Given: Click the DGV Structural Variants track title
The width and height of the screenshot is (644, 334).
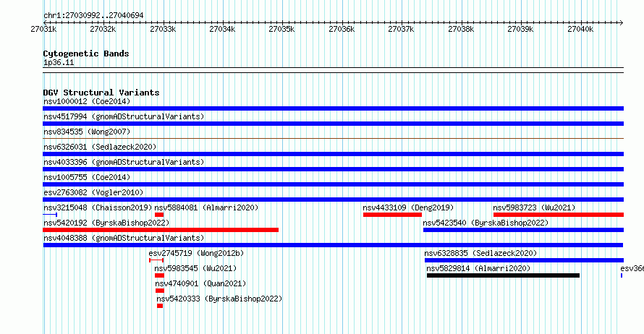Looking at the screenshot, I should point(101,93).
